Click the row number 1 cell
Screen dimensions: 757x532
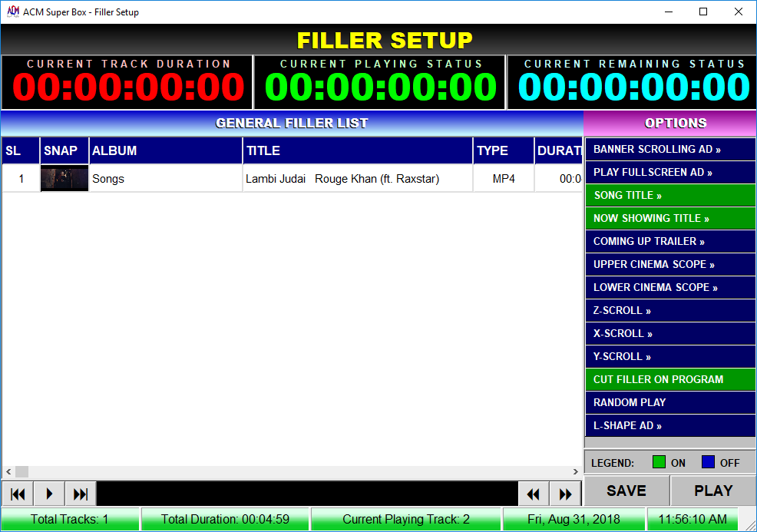21,179
